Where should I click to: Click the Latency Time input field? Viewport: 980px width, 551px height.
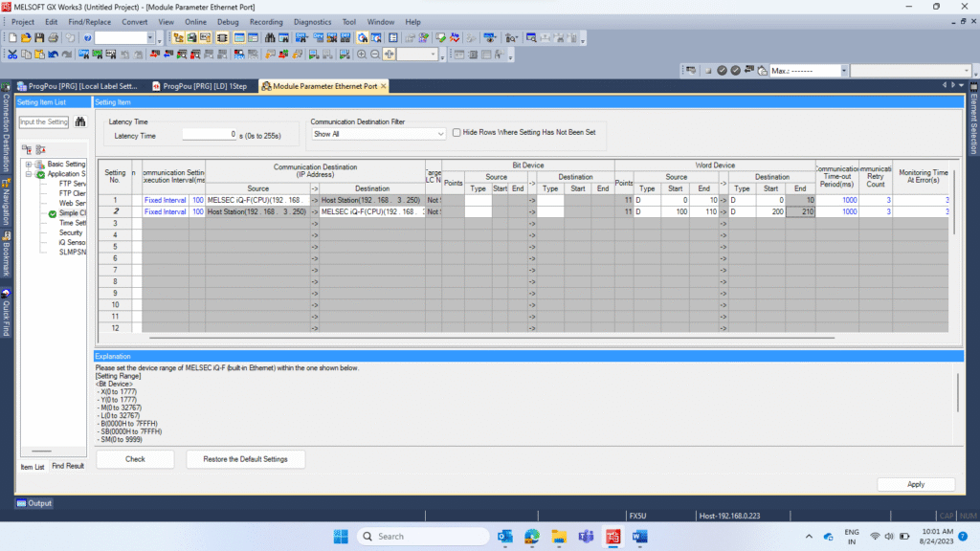point(210,134)
